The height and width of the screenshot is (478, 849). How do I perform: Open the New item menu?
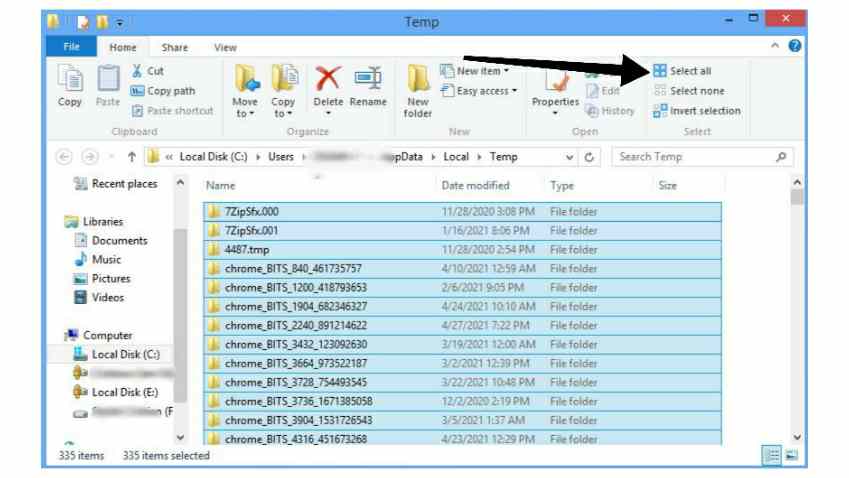pos(475,71)
